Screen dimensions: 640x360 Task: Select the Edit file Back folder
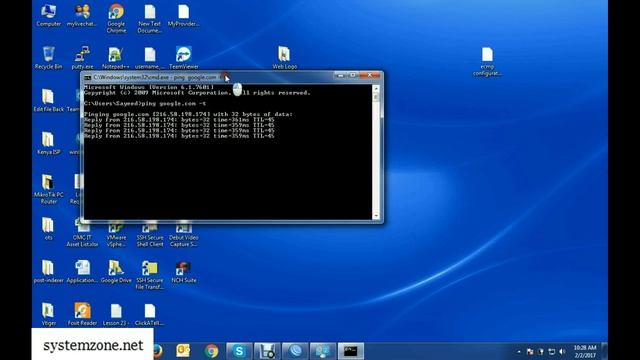(49, 100)
